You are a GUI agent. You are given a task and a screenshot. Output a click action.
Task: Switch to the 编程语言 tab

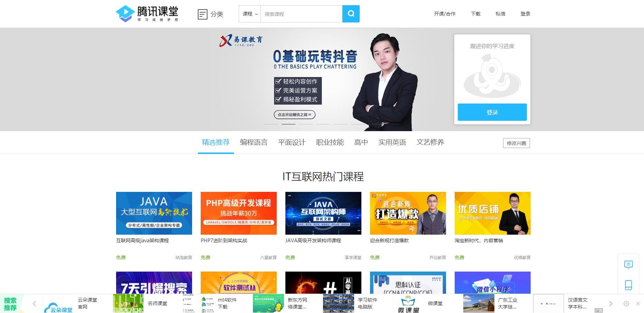(x=254, y=142)
